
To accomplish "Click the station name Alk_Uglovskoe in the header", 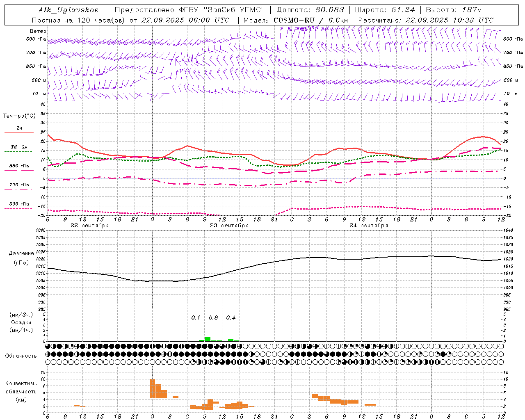I will click(x=68, y=10).
